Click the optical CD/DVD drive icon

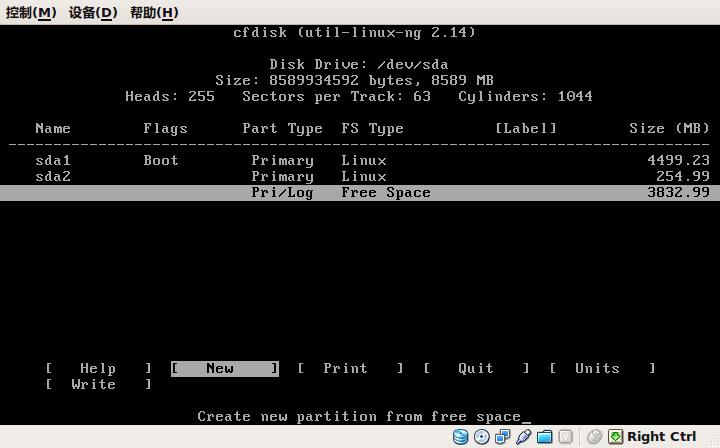(x=482, y=437)
